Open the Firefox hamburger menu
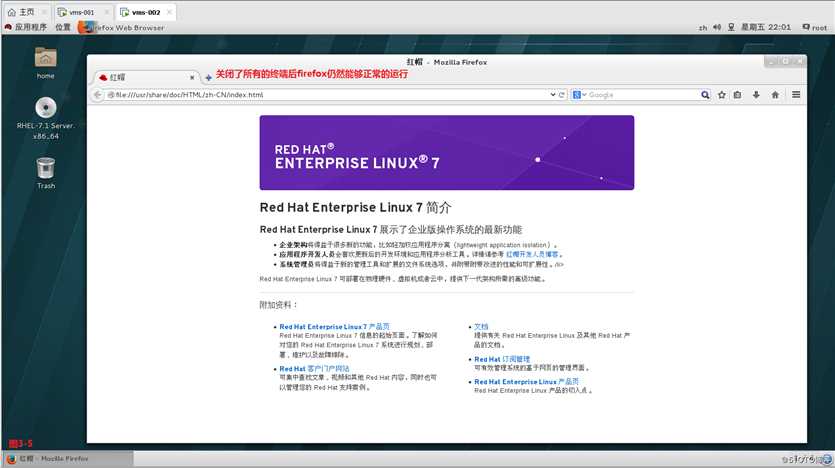 (796, 95)
